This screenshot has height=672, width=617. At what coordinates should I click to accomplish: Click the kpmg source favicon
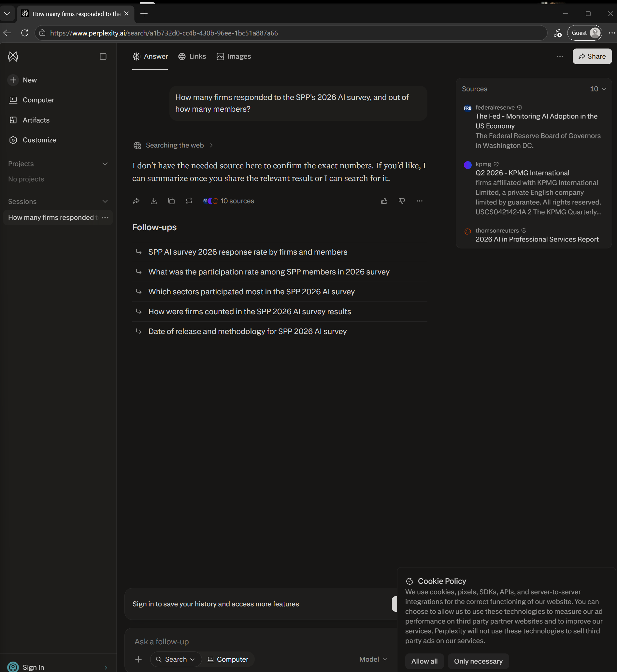(467, 165)
